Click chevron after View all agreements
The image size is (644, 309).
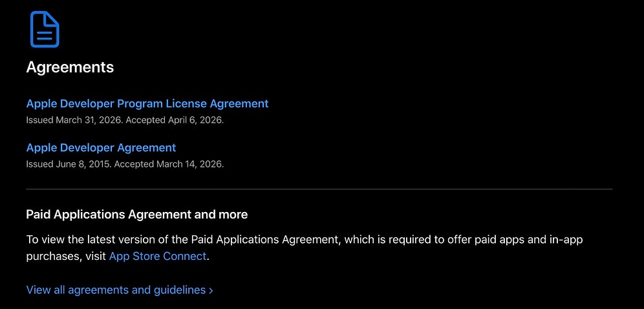[211, 290]
